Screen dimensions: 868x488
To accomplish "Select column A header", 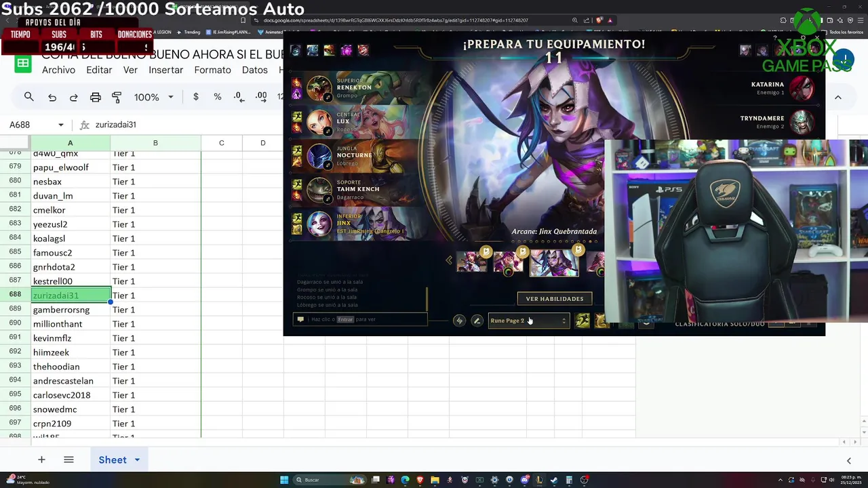I will [71, 143].
